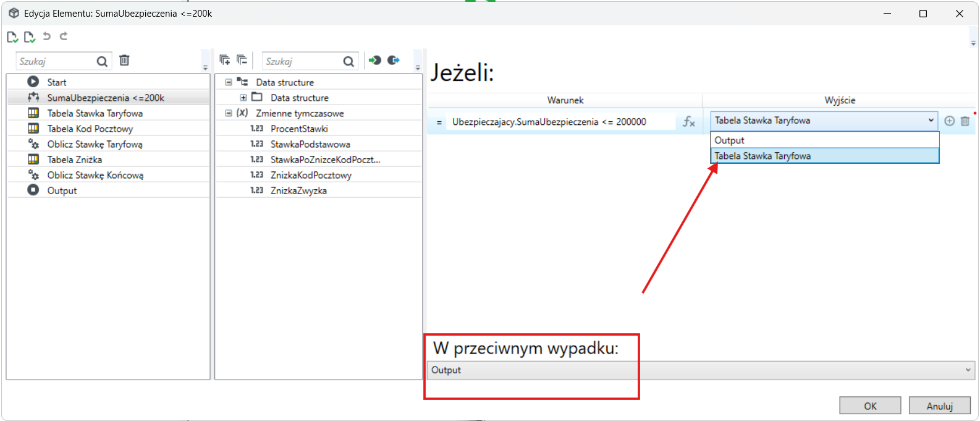Choose Output in the open dropdown list
Viewport: 980px width, 421px height.
pos(824,140)
